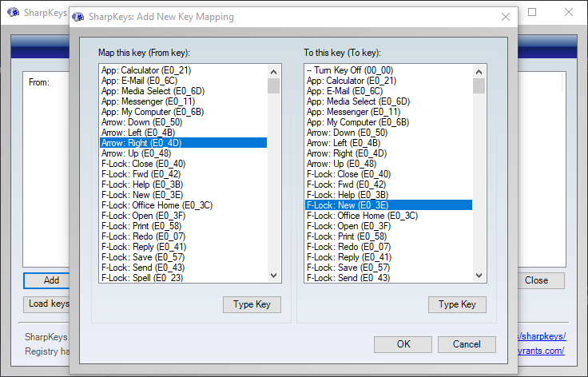The width and height of the screenshot is (588, 377).
Task: Cancel the new key mapping
Action: click(467, 344)
